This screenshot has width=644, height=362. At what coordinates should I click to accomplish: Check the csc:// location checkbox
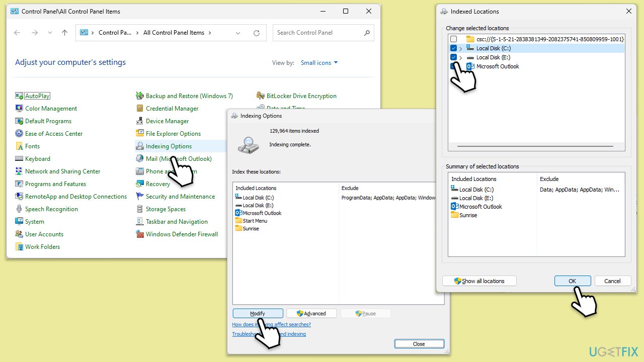(x=454, y=39)
